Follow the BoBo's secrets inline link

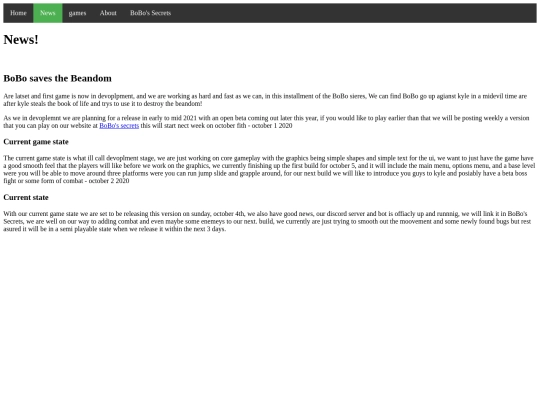click(119, 126)
